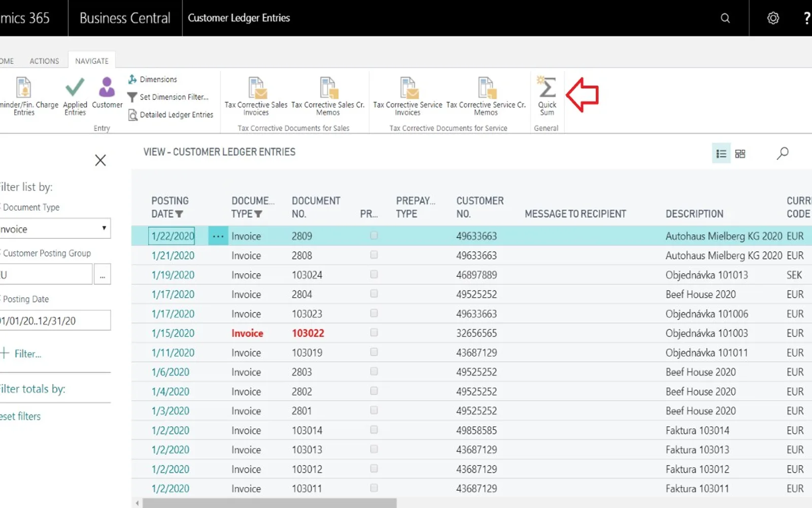Open posting date 1/19/2020 entry
812x508 pixels.
point(173,275)
